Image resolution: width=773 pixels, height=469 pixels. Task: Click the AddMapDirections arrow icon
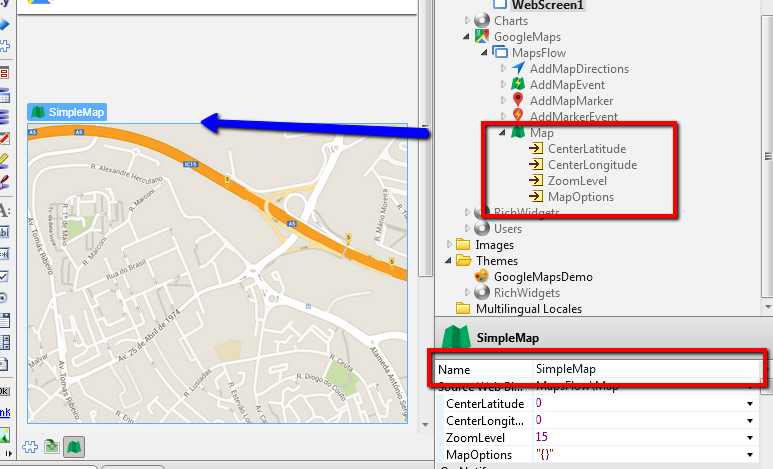tap(518, 69)
